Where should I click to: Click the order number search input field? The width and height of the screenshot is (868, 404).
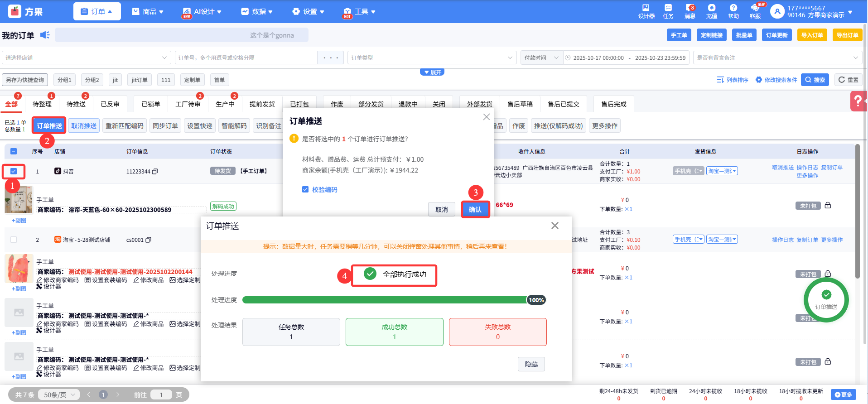tap(247, 58)
